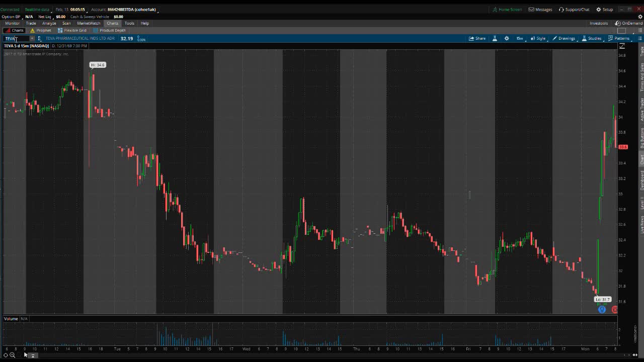
Task: Click the Realtime data status
Action: (37, 10)
